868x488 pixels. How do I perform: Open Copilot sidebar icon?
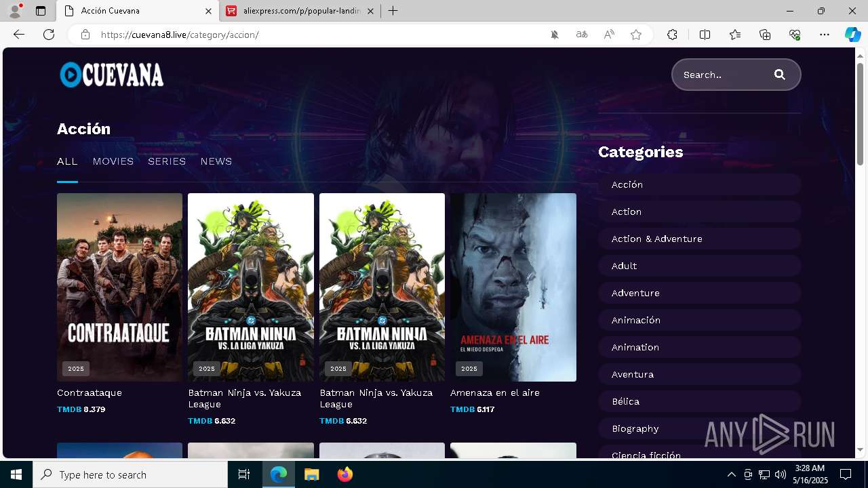[x=852, y=35]
